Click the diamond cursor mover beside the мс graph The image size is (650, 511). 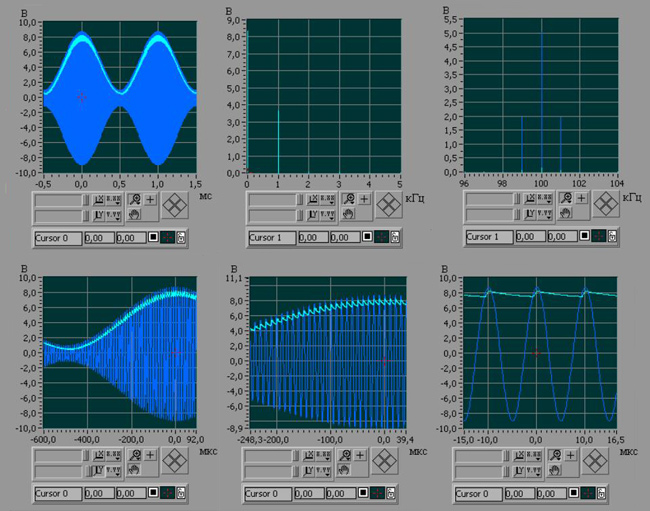click(x=174, y=205)
